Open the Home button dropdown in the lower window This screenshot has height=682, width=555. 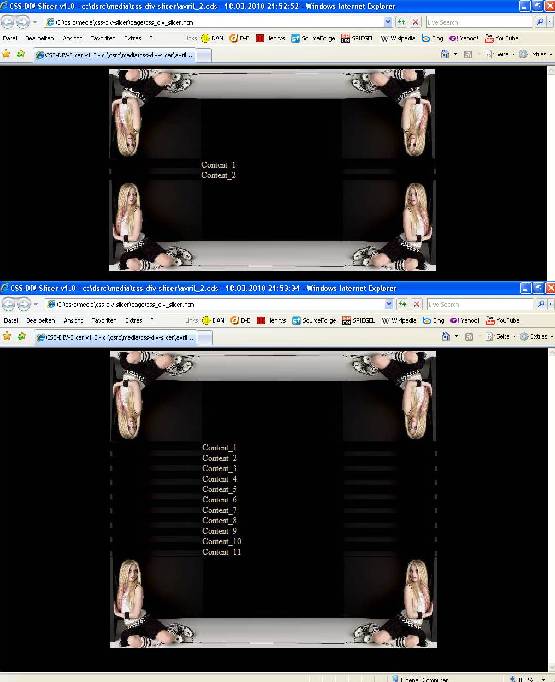(x=456, y=336)
